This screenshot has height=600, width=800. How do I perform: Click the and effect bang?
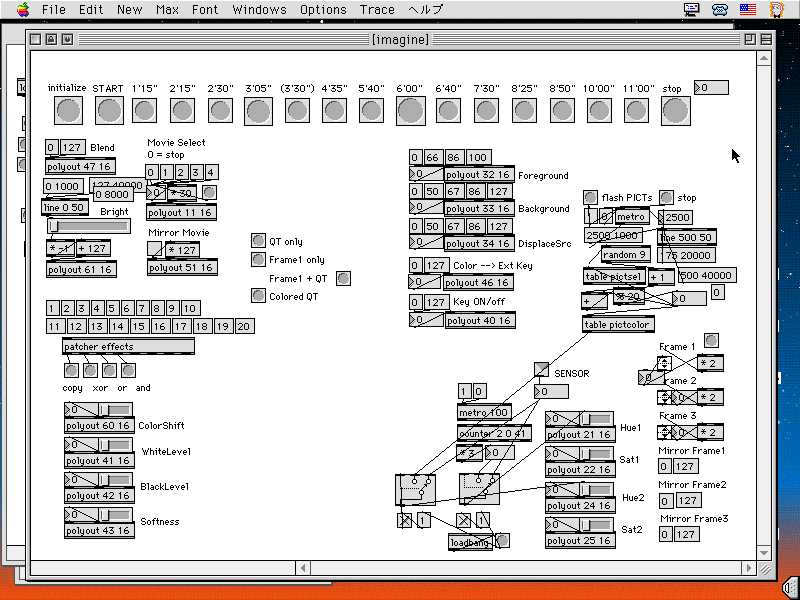point(128,370)
